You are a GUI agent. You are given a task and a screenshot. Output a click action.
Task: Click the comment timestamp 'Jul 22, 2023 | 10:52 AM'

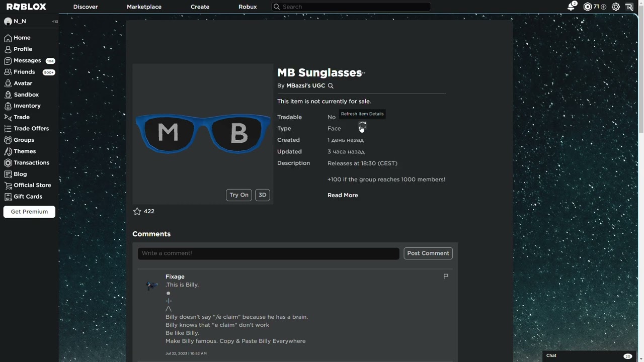pyautogui.click(x=186, y=353)
